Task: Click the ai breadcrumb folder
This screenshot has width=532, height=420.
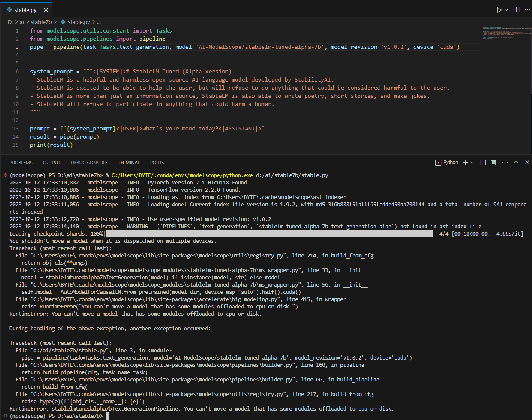Action: click(x=21, y=22)
